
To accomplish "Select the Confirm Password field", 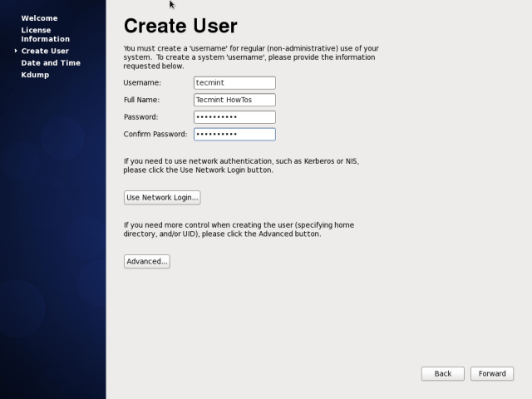I will (234, 134).
